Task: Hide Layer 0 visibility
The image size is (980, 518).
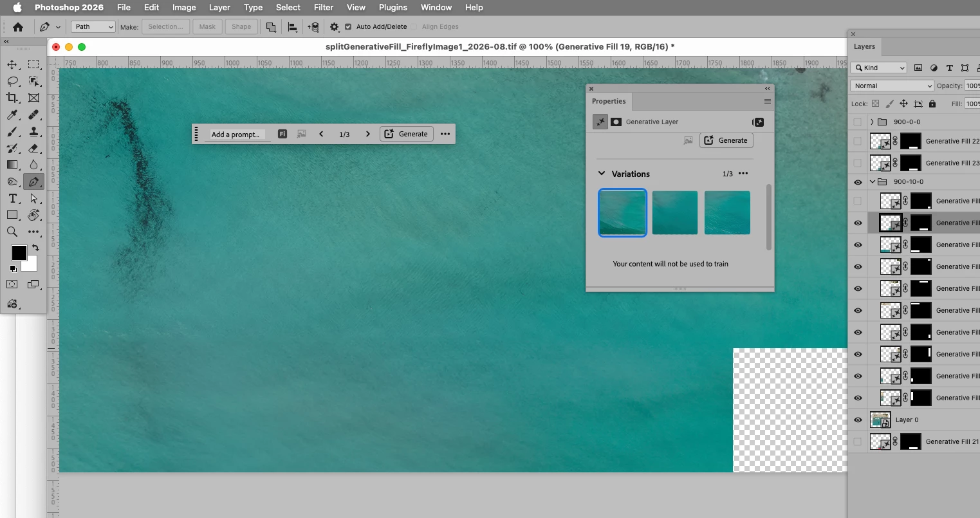Action: (858, 420)
